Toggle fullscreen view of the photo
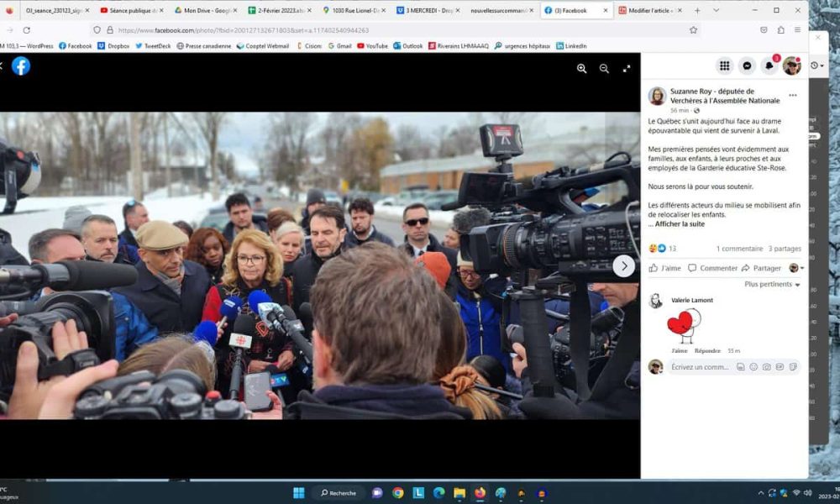The image size is (840, 504). (626, 69)
